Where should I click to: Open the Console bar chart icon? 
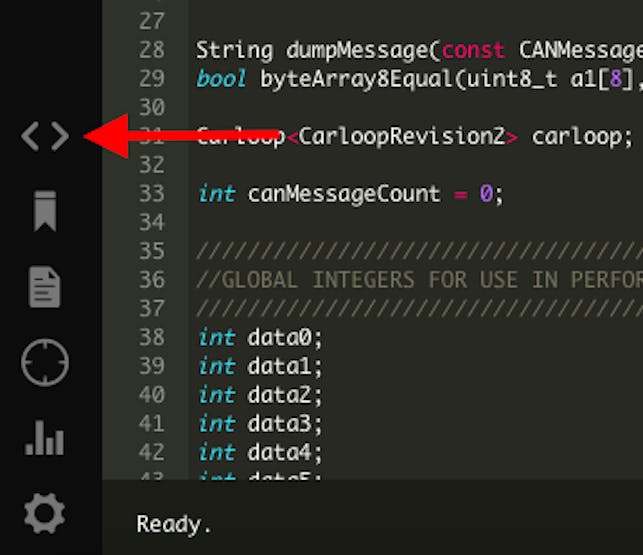tap(44, 438)
